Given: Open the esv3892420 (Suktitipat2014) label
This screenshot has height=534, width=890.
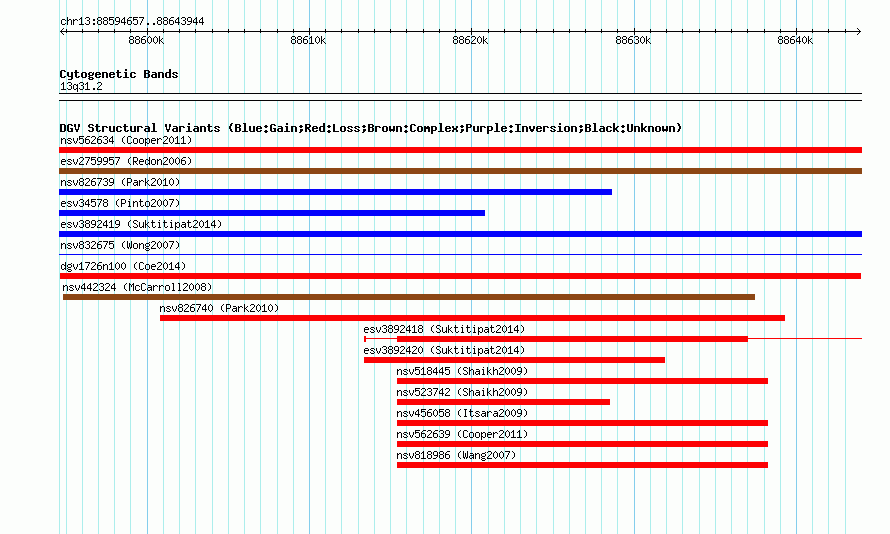Looking at the screenshot, I should coord(444,350).
